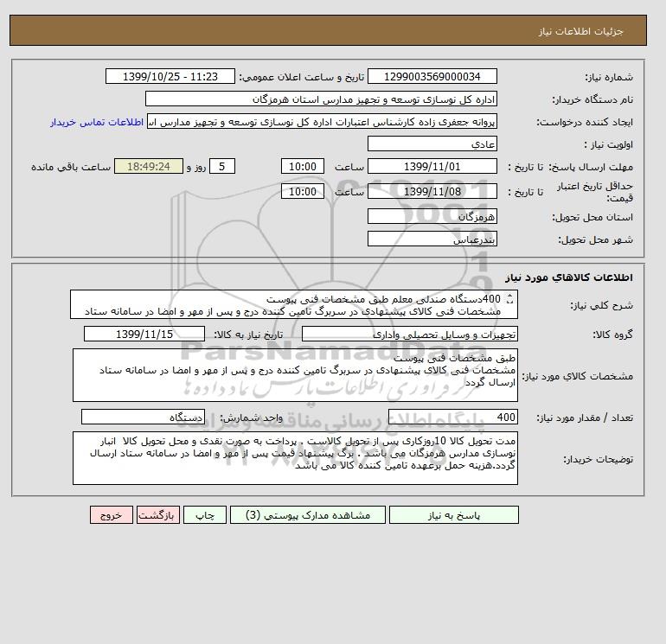Click 'اطلاعات کالاهای مورد نیاز' section heading
The image size is (666, 644).
tap(569, 277)
